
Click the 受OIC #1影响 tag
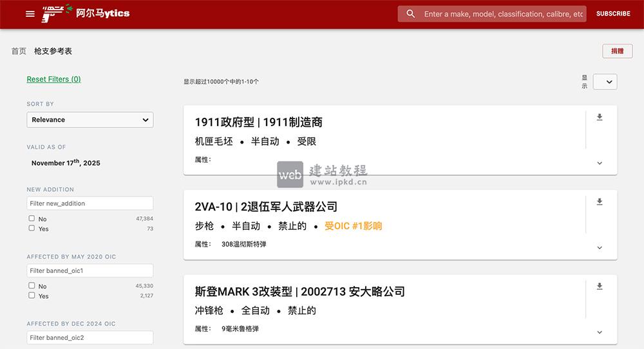coord(353,226)
